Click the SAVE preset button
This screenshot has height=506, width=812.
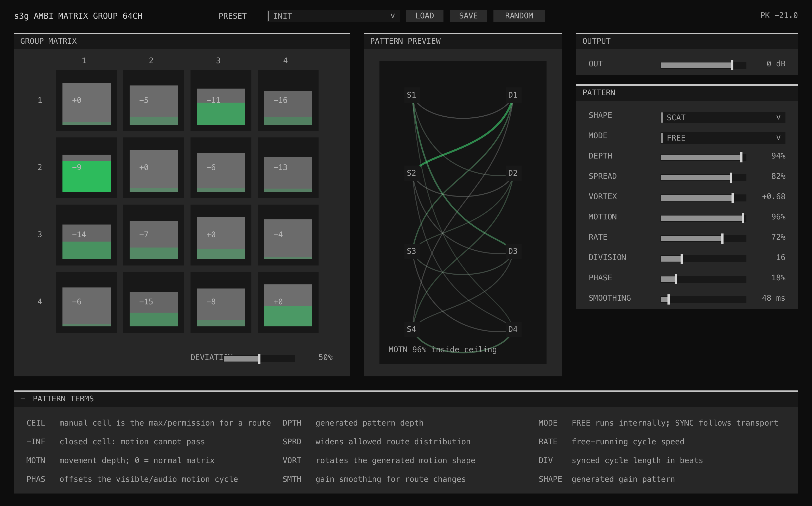pyautogui.click(x=468, y=16)
